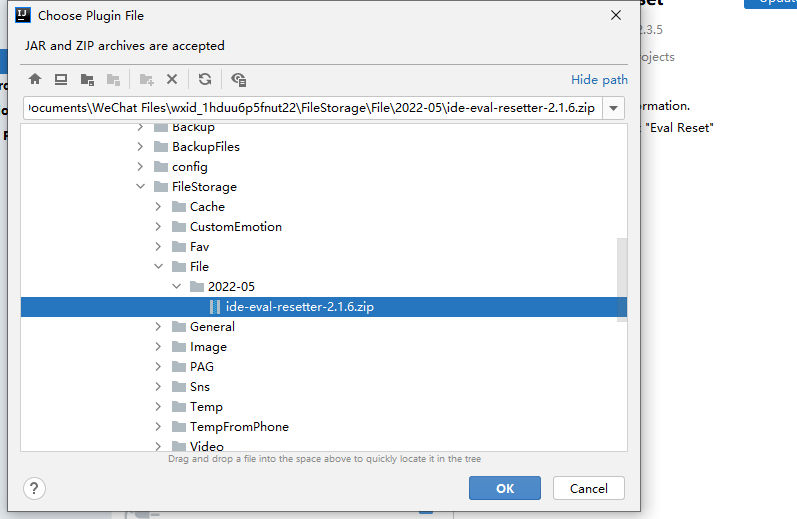This screenshot has width=797, height=519.
Task: Select the BackupFiles folder
Action: click(205, 147)
